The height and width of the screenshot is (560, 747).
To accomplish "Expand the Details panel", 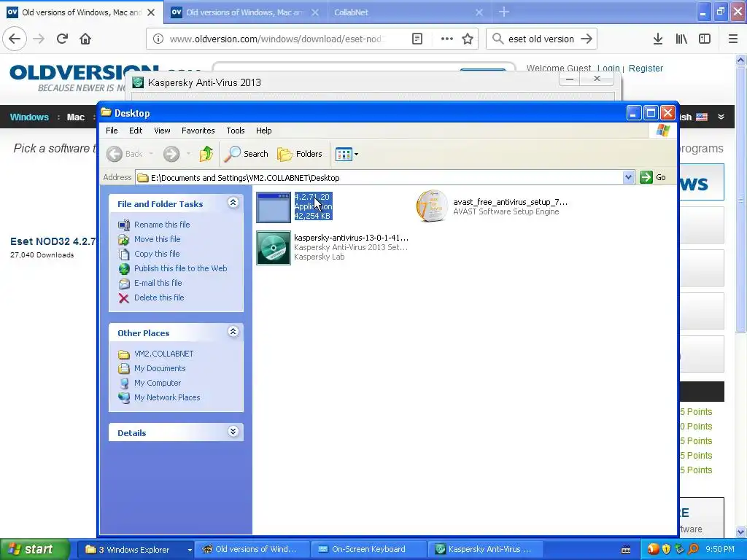I will (233, 432).
